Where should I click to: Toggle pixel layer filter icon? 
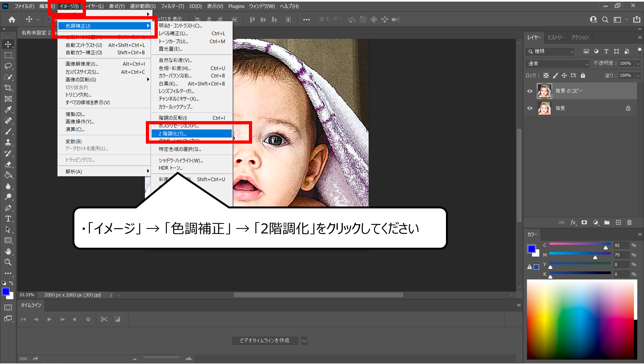click(586, 51)
